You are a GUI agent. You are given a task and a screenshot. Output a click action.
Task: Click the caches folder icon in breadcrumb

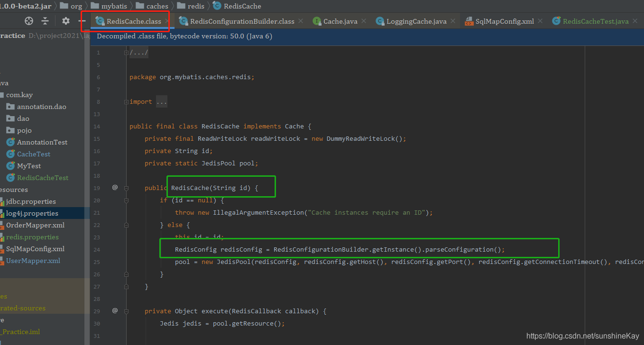pos(140,6)
